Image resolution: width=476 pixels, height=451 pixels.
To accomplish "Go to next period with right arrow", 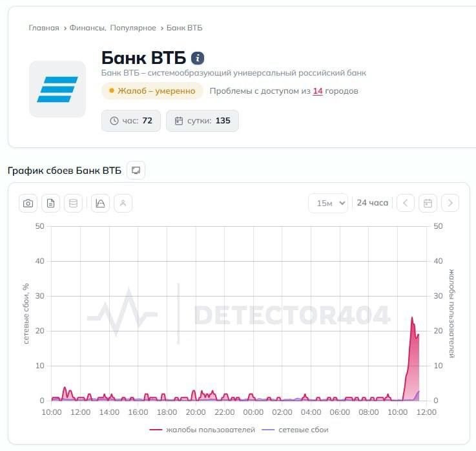I will click(x=450, y=203).
